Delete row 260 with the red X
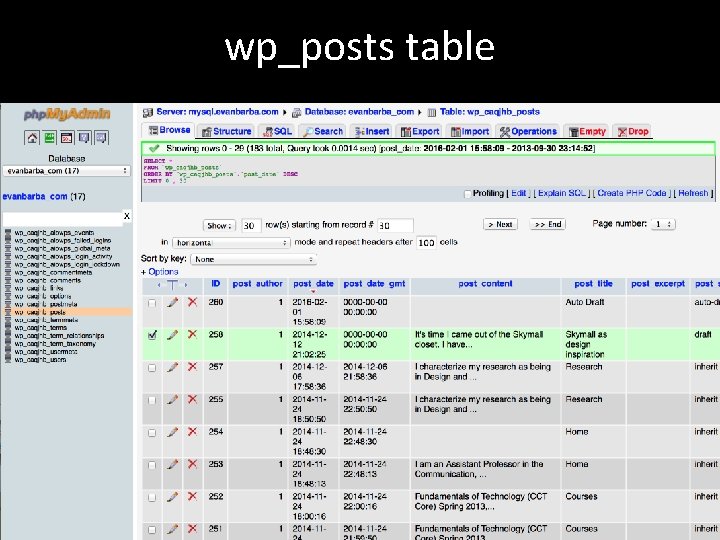720x540 pixels. (x=192, y=302)
